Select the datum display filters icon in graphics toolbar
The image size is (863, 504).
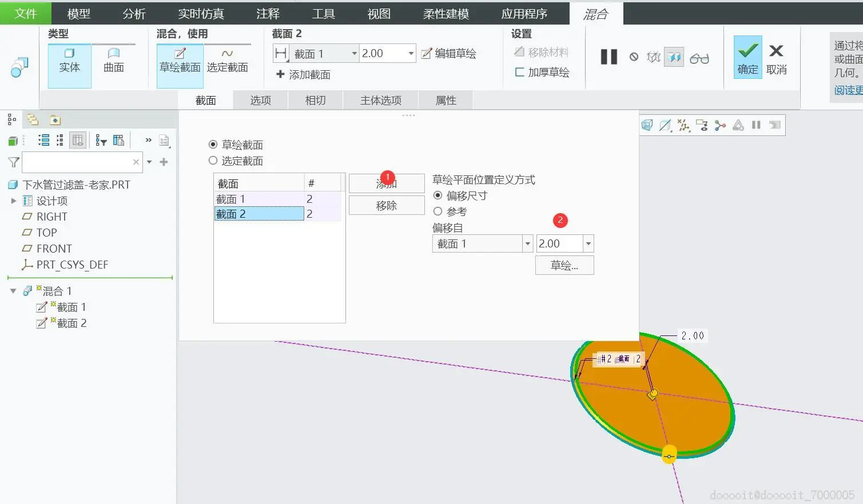pos(682,125)
